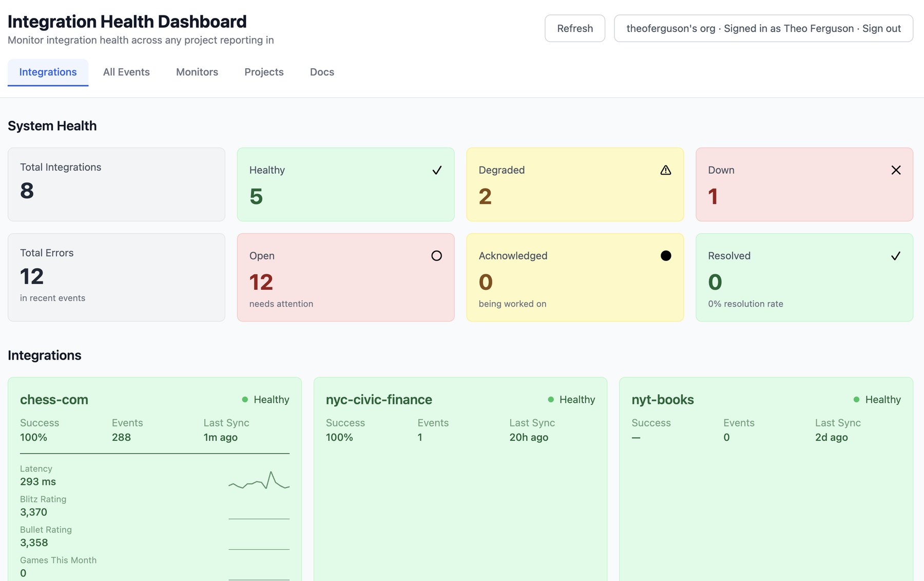Image resolution: width=924 pixels, height=581 pixels.
Task: Open the Healthy integrations card
Action: (345, 184)
